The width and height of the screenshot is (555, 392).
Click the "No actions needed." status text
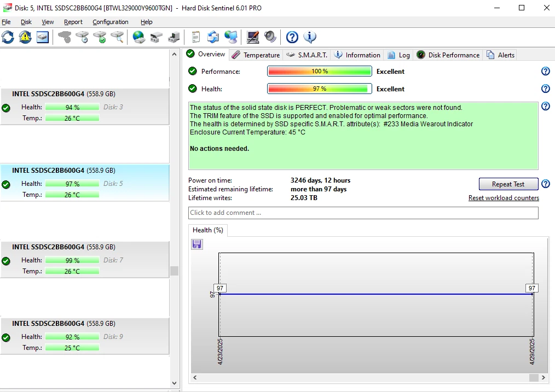(219, 149)
